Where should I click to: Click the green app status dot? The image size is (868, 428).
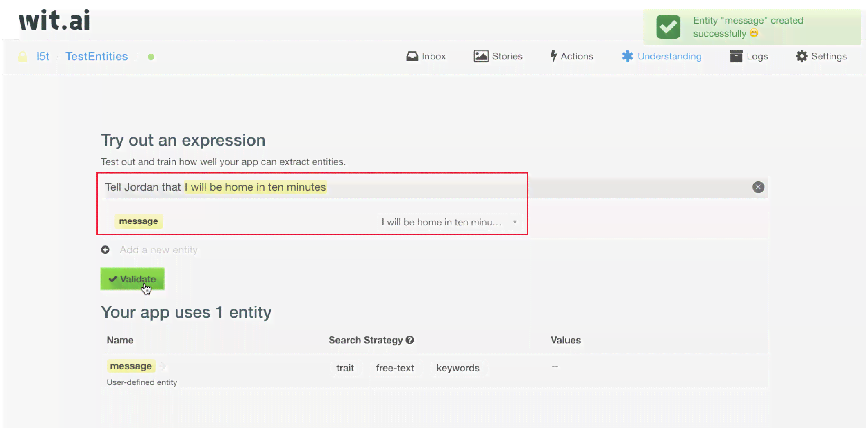tap(151, 57)
